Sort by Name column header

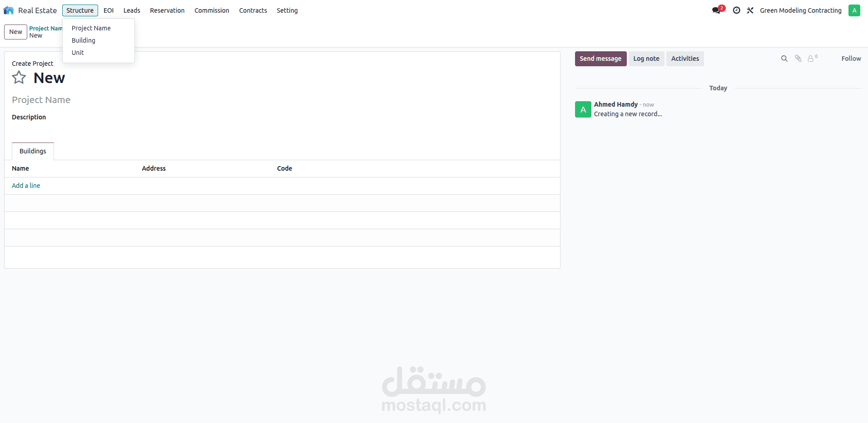[x=20, y=168]
